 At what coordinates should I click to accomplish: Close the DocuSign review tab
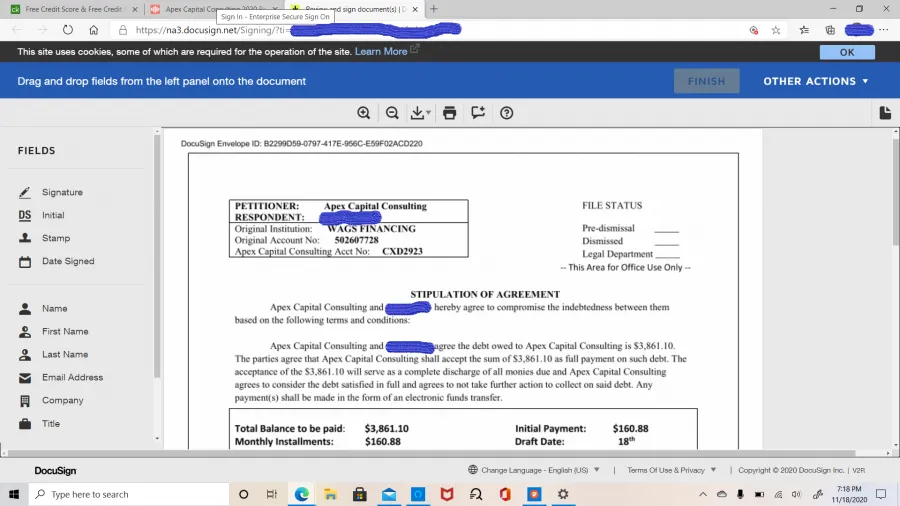tap(415, 9)
